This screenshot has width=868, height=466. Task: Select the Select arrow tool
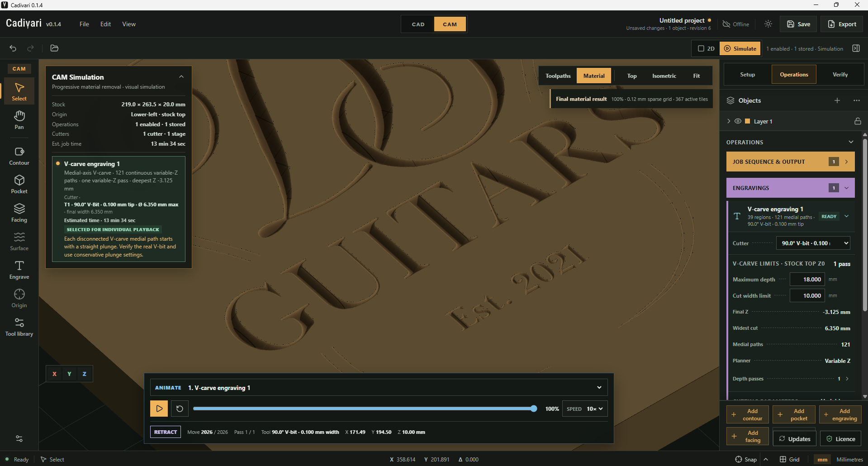point(19,91)
